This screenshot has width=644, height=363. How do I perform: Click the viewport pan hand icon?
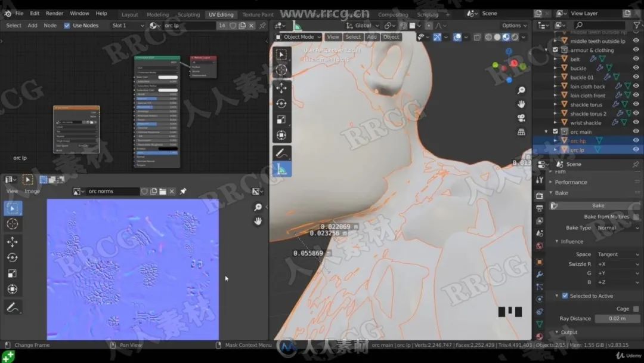pos(521,104)
